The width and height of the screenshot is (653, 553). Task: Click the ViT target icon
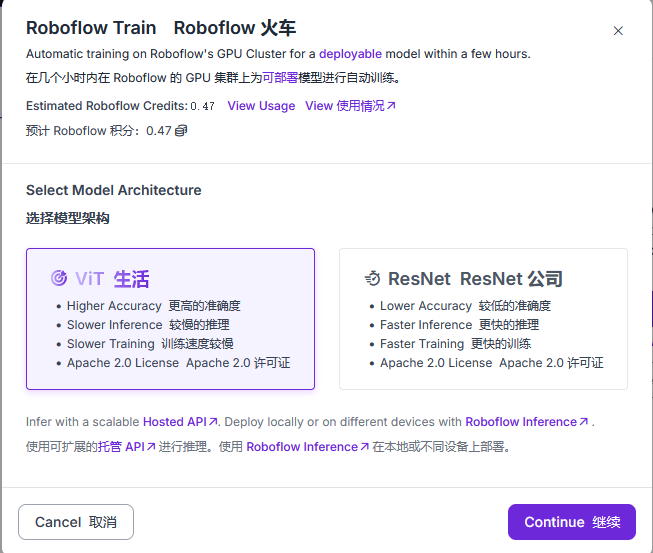coord(59,278)
